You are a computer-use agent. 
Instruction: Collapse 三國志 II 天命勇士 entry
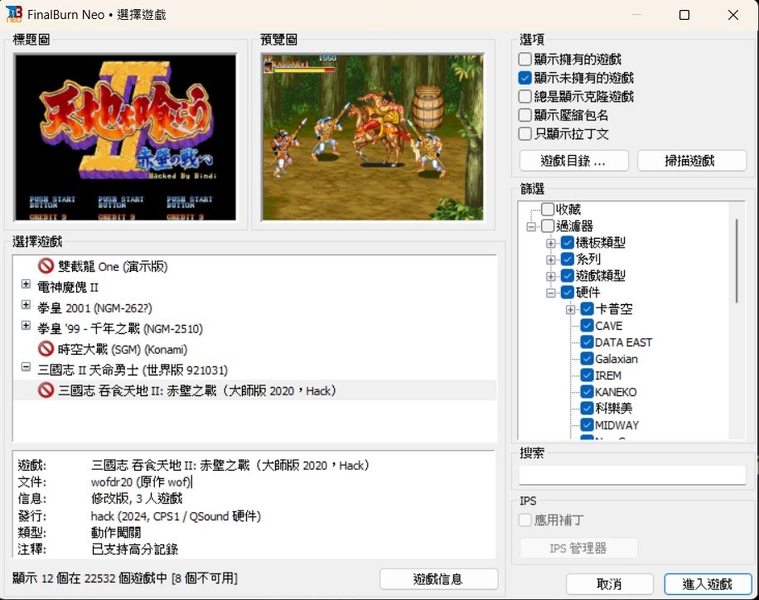pos(26,367)
